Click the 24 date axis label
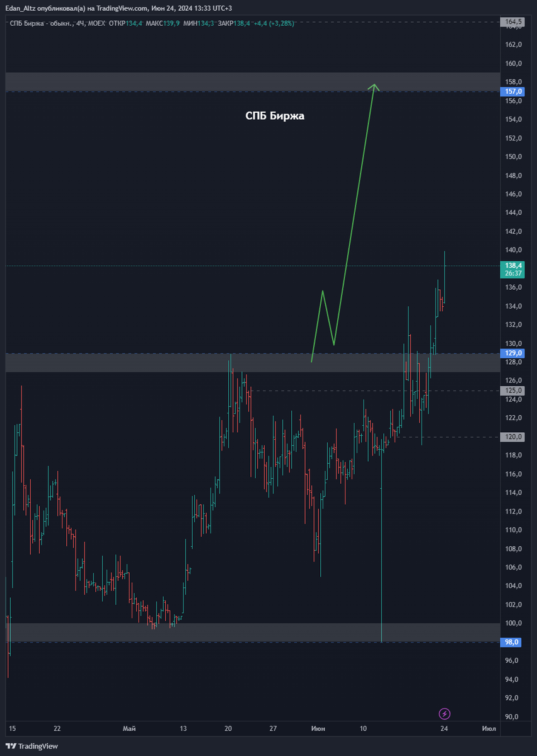Screen dimensions: 537x756 point(444,729)
